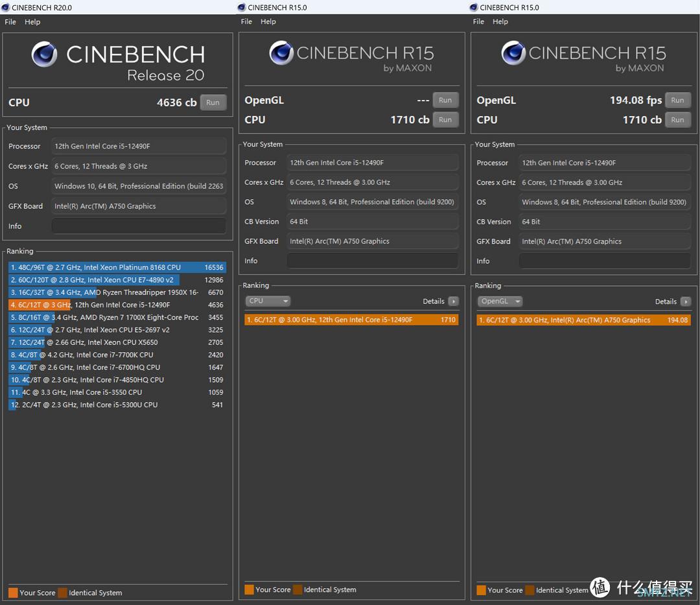Image resolution: width=700 pixels, height=605 pixels.
Task: Select the Xeon CPU E7-4890 v2 ranking row
Action: click(x=117, y=280)
